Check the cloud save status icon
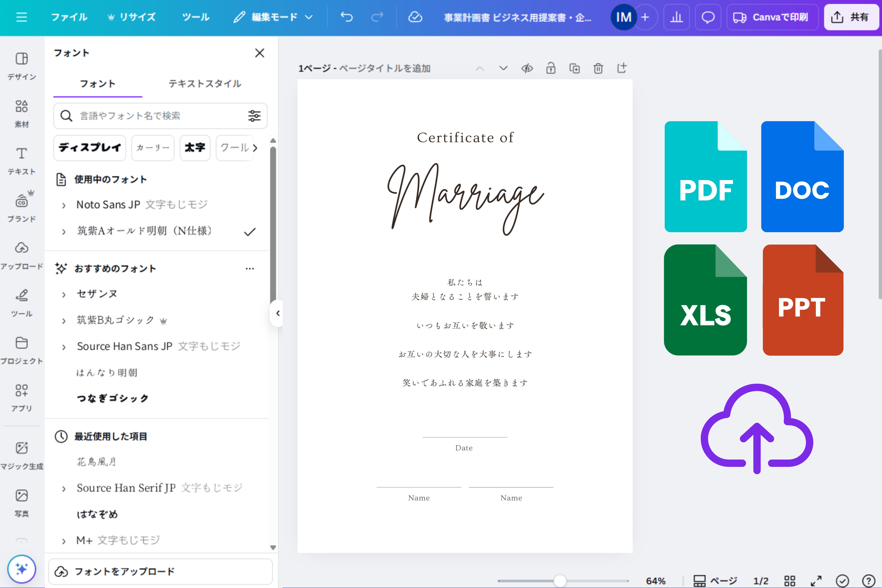Image resolution: width=882 pixels, height=588 pixels. [x=415, y=17]
